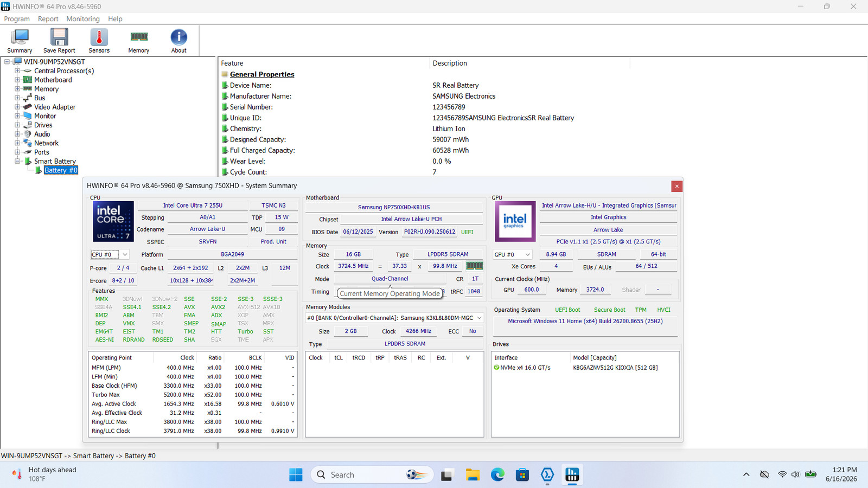The height and width of the screenshot is (488, 868).
Task: Click the General Properties heading
Action: pyautogui.click(x=262, y=74)
